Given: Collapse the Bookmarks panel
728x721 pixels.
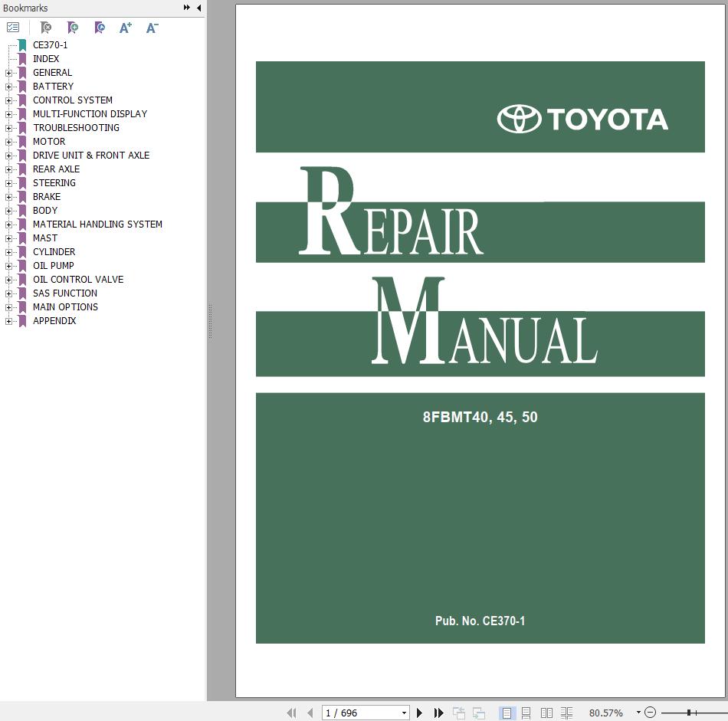Looking at the screenshot, I should pyautogui.click(x=198, y=8).
